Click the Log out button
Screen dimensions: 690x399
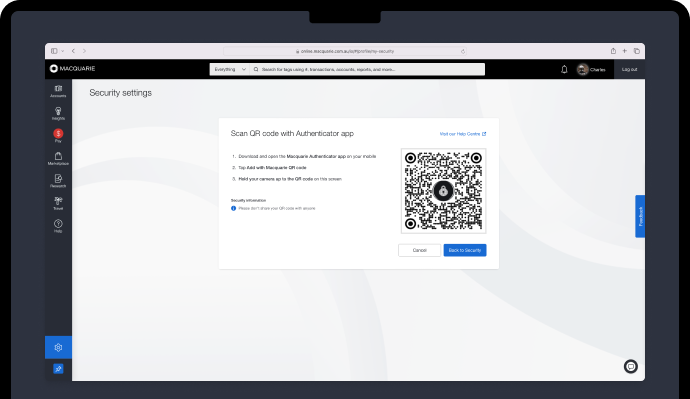click(x=629, y=70)
